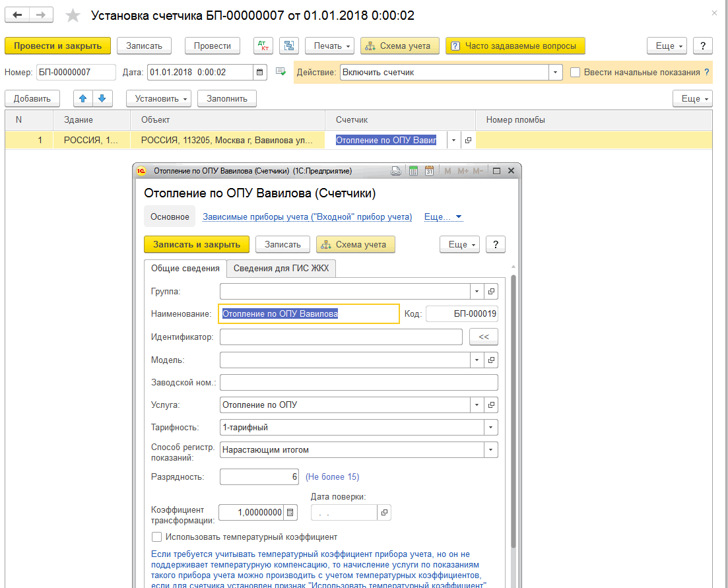728x588 pixels.
Task: Click the printer icon in the dialog title bar
Action: pos(396,171)
